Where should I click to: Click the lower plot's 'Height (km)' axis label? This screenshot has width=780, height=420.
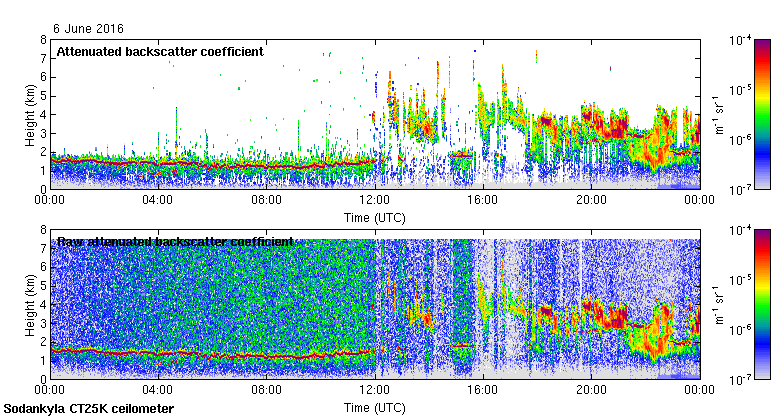point(30,305)
